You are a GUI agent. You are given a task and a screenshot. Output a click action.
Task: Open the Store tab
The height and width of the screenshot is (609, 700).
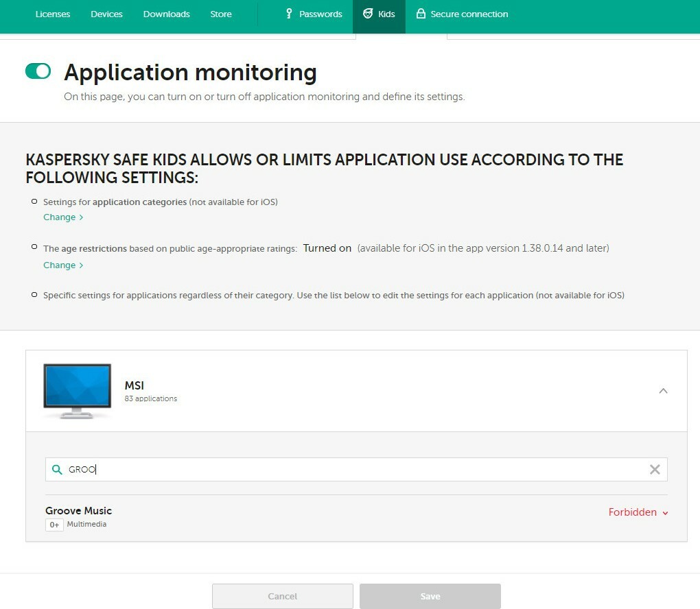coord(221,14)
